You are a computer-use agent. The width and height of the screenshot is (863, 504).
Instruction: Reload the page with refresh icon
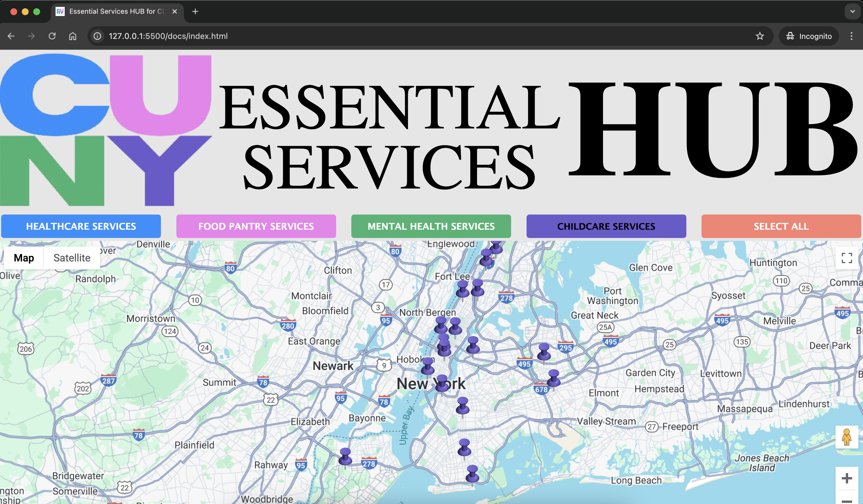click(x=52, y=36)
